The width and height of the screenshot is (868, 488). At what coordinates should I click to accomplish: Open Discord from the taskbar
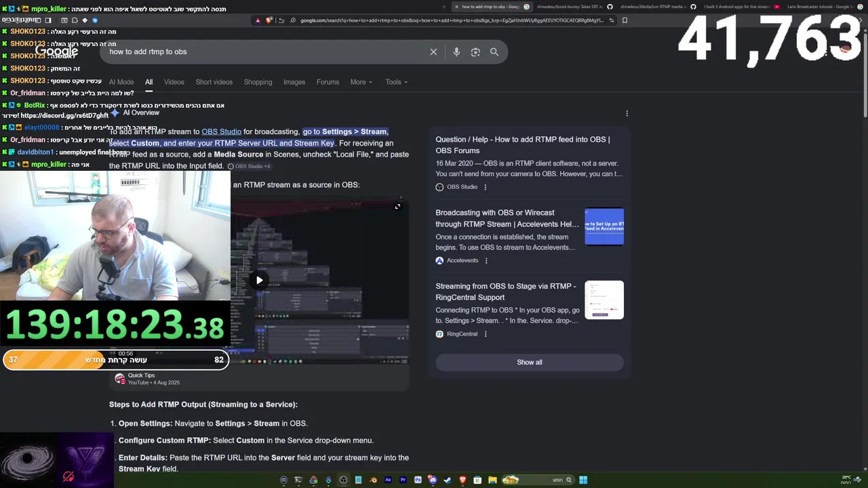(x=433, y=480)
